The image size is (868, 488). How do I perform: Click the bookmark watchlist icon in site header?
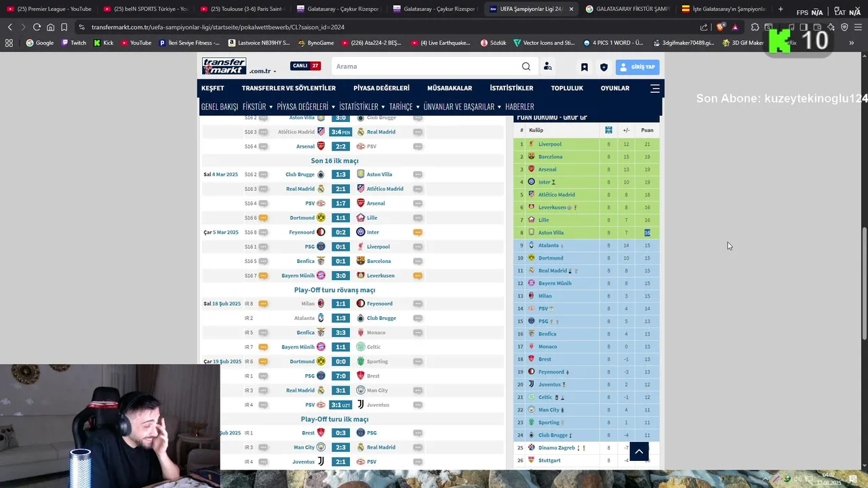click(x=584, y=67)
